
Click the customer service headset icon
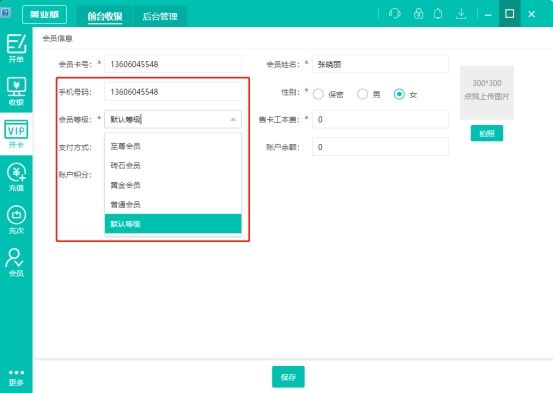click(x=395, y=14)
